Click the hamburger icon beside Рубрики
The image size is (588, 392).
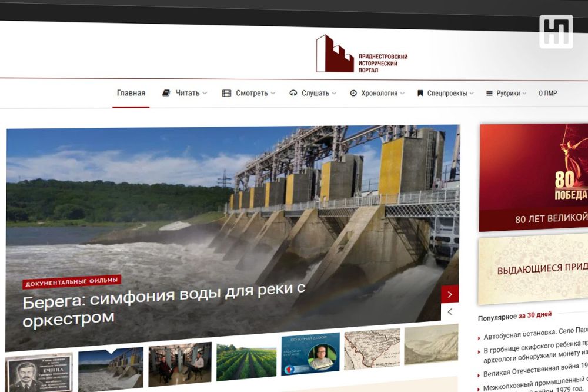pyautogui.click(x=489, y=93)
